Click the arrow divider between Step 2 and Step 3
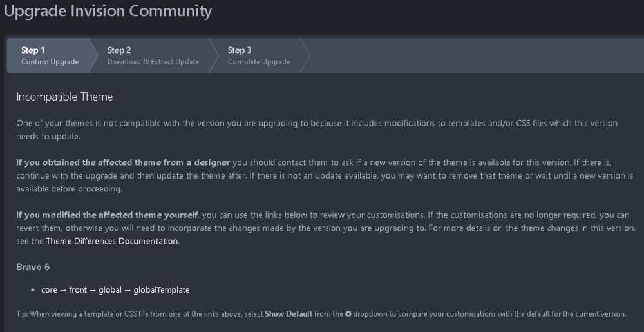 coord(214,55)
